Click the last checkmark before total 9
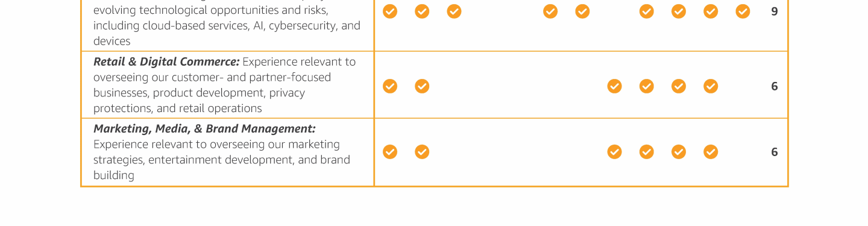The width and height of the screenshot is (868, 226). [743, 11]
